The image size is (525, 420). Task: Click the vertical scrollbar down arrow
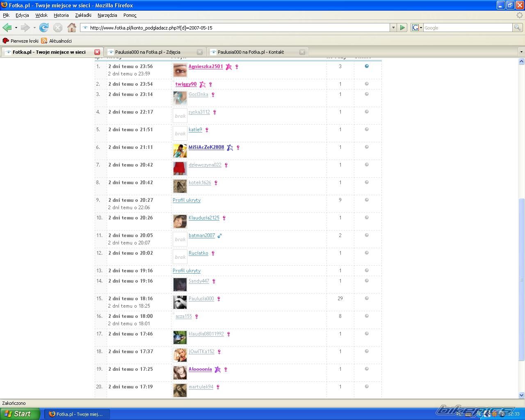tap(521, 395)
